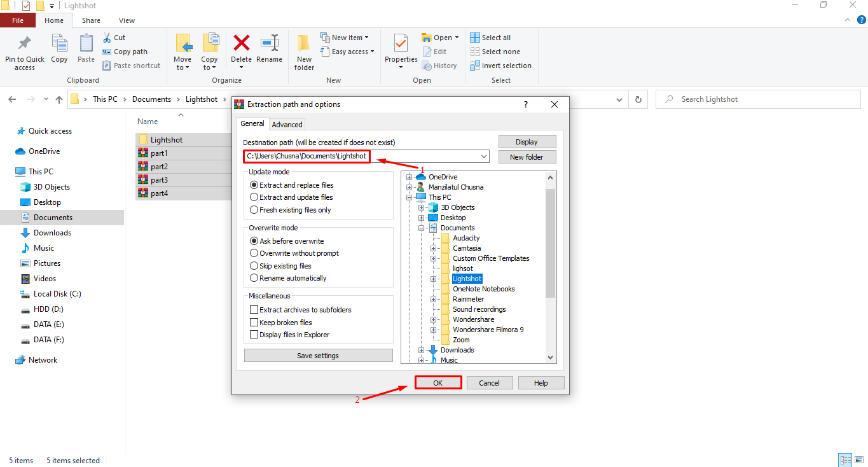Screen dimensions: 868x467
Task: Select Extract and replace files
Action: [292, 185]
